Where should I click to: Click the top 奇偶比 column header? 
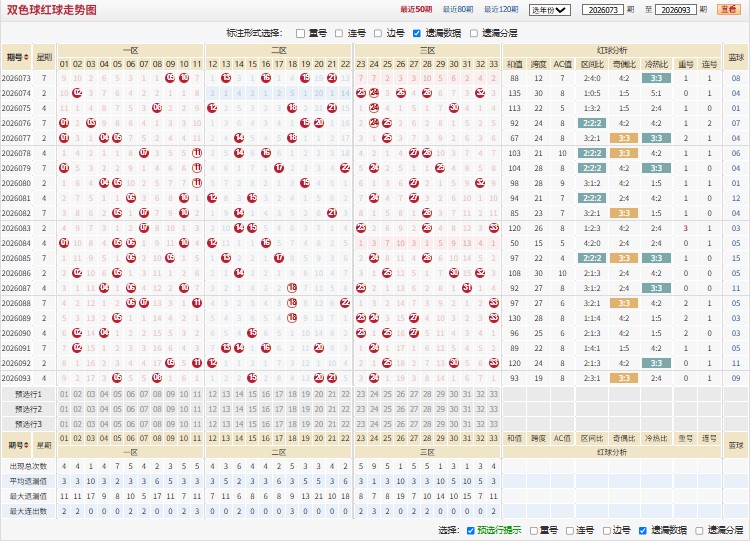click(624, 64)
